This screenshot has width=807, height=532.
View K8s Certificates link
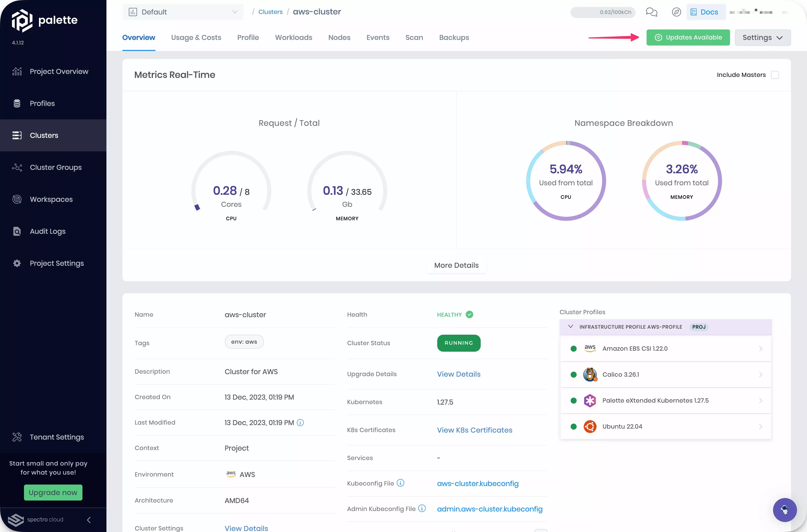(474, 430)
